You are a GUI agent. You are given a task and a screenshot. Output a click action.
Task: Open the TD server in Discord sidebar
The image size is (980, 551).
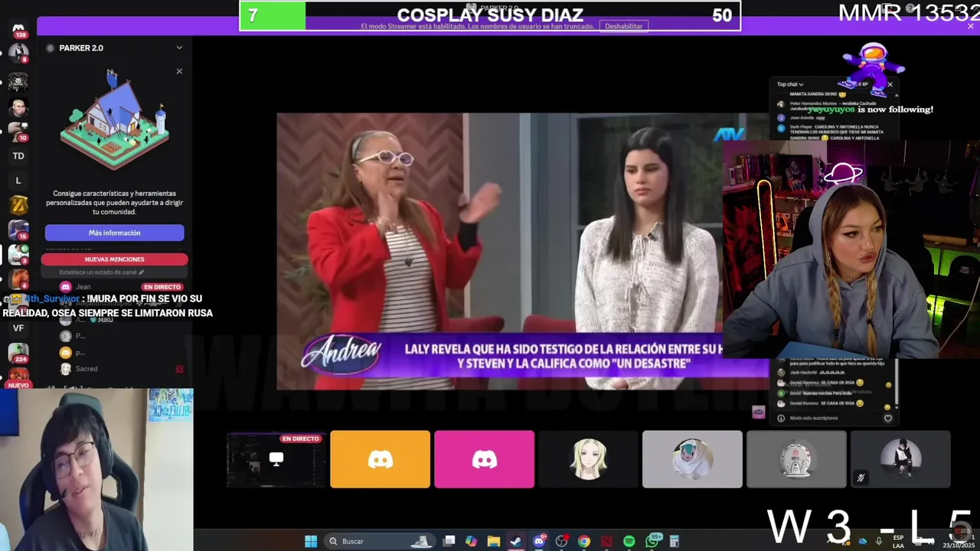pyautogui.click(x=18, y=156)
